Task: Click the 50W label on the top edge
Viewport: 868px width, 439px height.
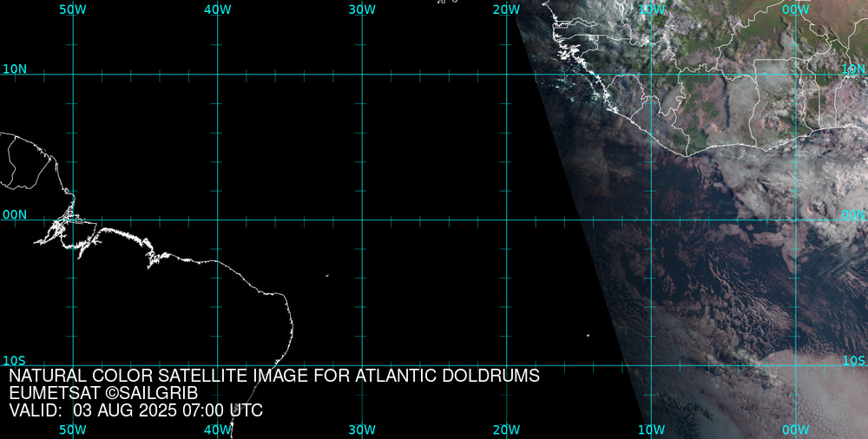Action: 73,10
